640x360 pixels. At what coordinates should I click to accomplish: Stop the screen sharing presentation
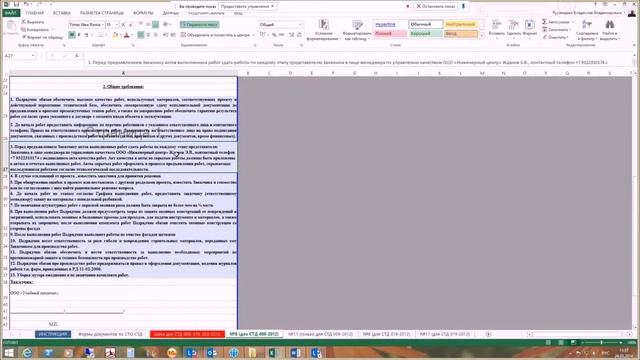click(436, 7)
